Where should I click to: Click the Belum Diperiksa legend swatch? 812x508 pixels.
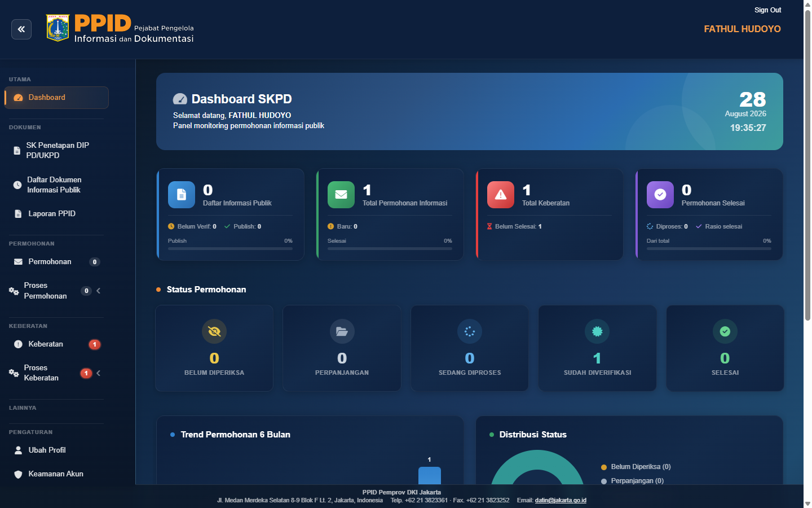pyautogui.click(x=604, y=467)
